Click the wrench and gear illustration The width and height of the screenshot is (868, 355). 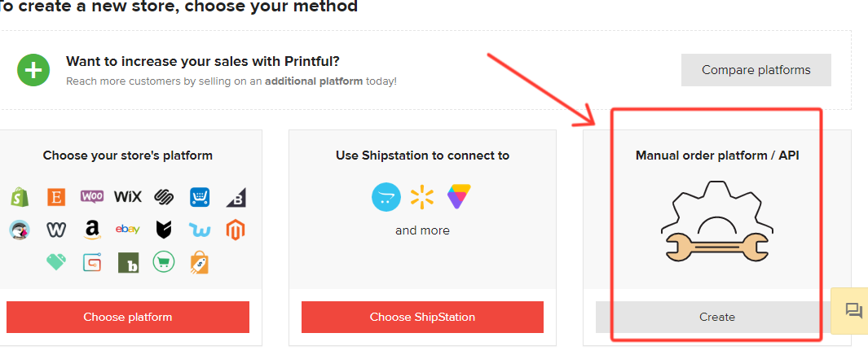tap(717, 221)
